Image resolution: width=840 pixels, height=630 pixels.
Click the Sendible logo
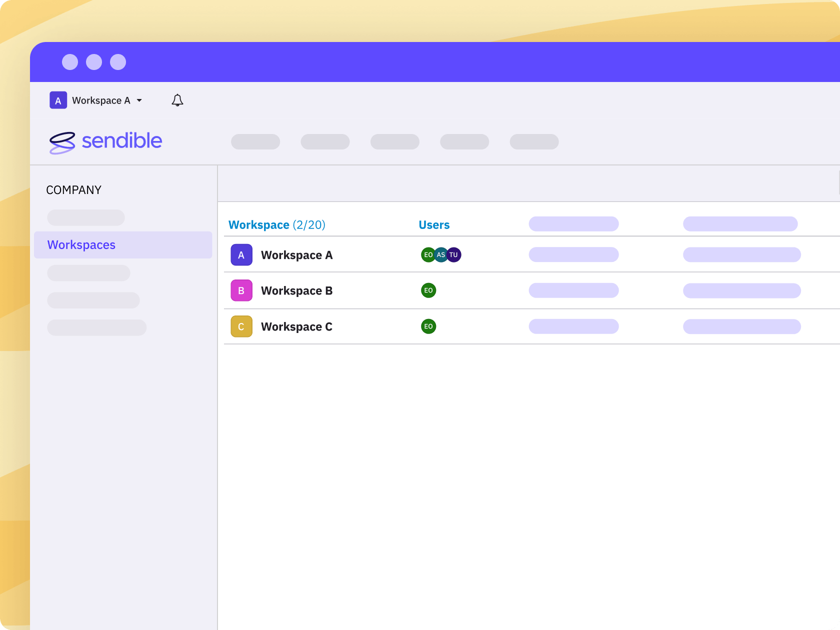tap(105, 142)
